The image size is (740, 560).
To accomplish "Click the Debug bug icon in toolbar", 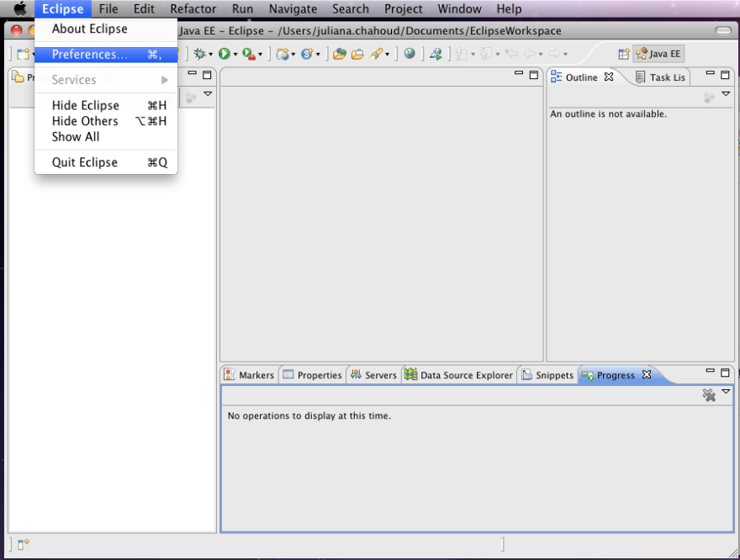I will [x=199, y=54].
